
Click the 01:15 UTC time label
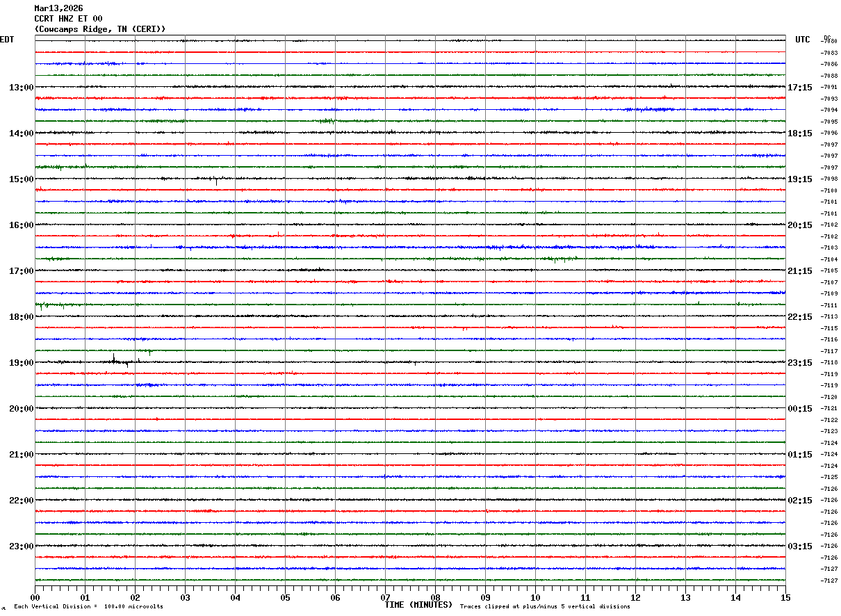click(800, 455)
